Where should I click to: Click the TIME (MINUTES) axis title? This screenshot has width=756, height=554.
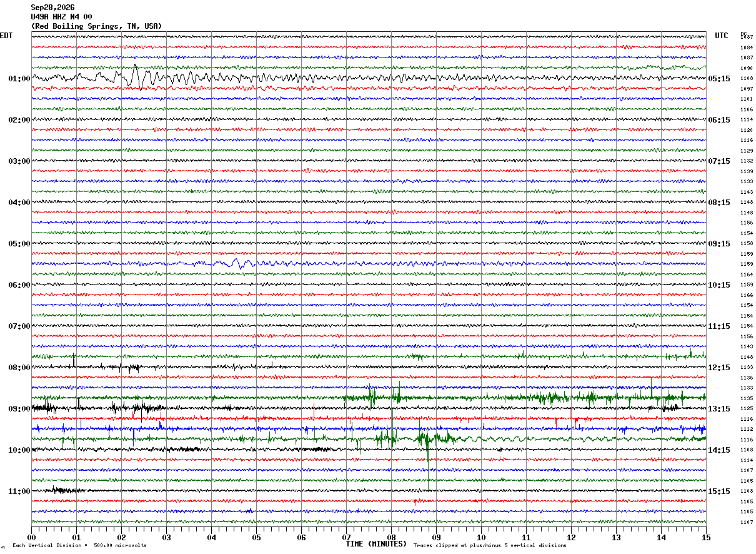[376, 544]
